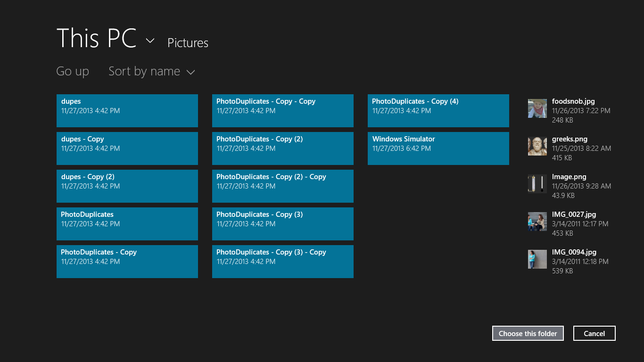
Task: Expand the This PC location dropdown
Action: coord(150,41)
